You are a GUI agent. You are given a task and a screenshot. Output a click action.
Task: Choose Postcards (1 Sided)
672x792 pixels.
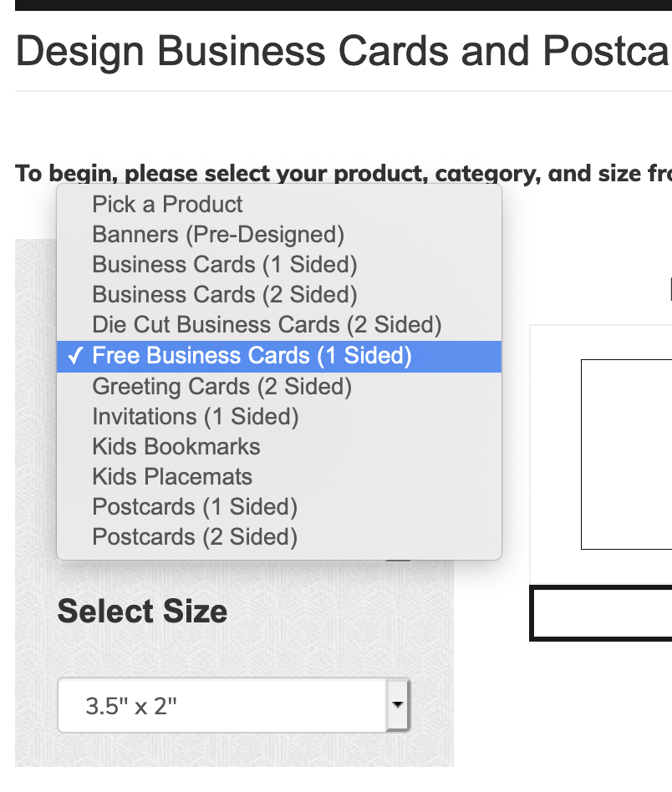[279, 507]
